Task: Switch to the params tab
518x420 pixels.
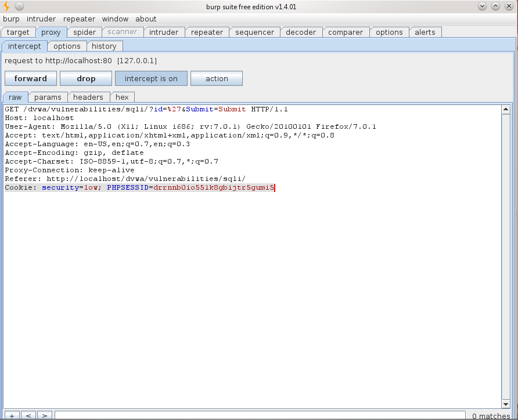Action: point(48,97)
